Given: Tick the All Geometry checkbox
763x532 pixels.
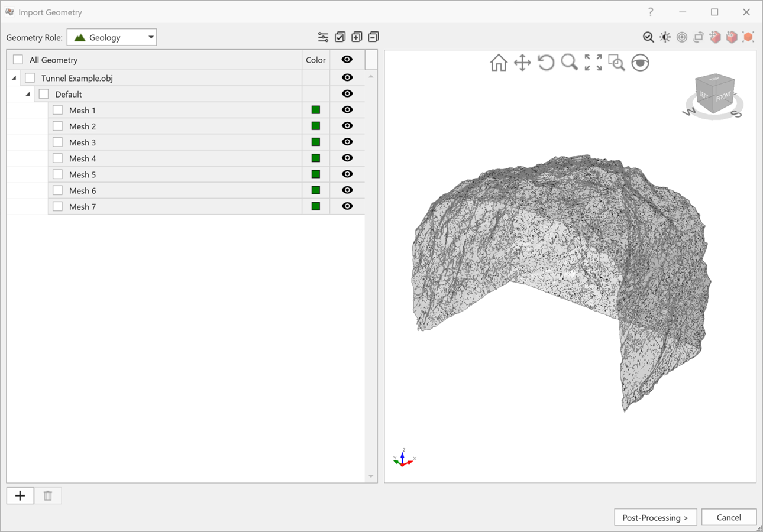Looking at the screenshot, I should [18, 60].
